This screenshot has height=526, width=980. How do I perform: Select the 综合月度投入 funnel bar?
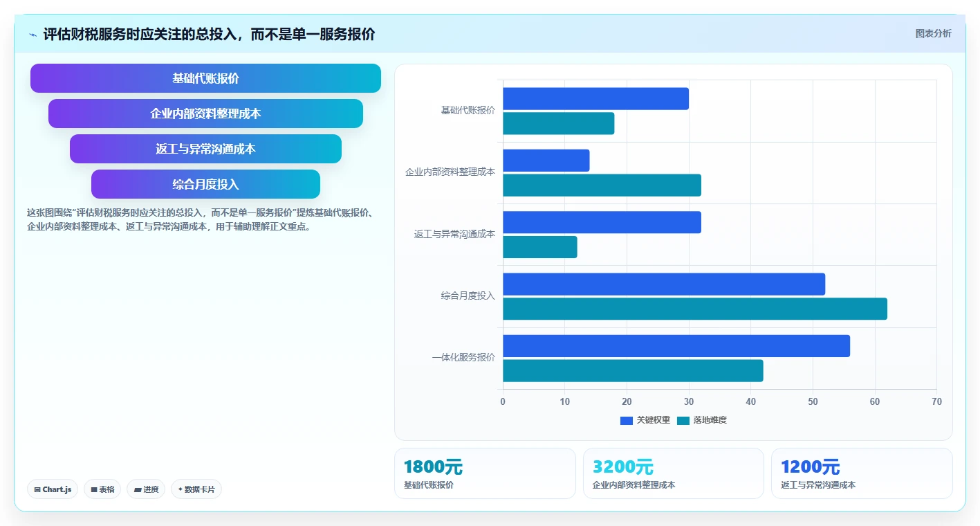[205, 184]
